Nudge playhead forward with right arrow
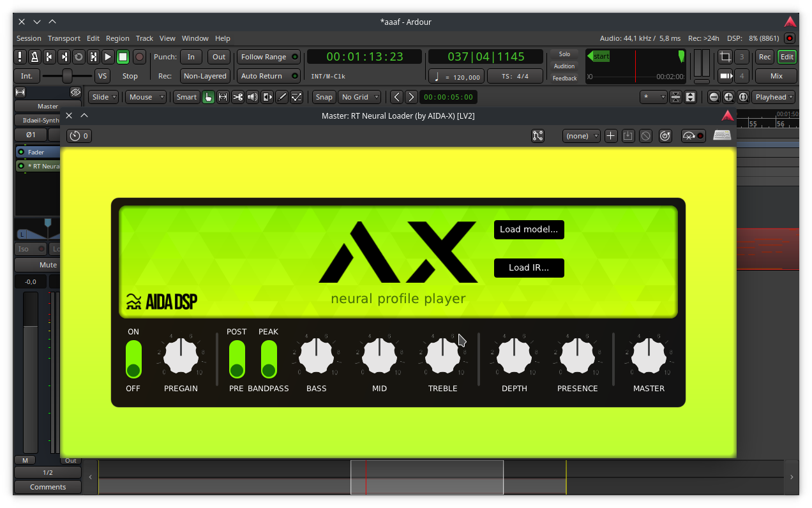This screenshot has height=508, width=812. 411,97
